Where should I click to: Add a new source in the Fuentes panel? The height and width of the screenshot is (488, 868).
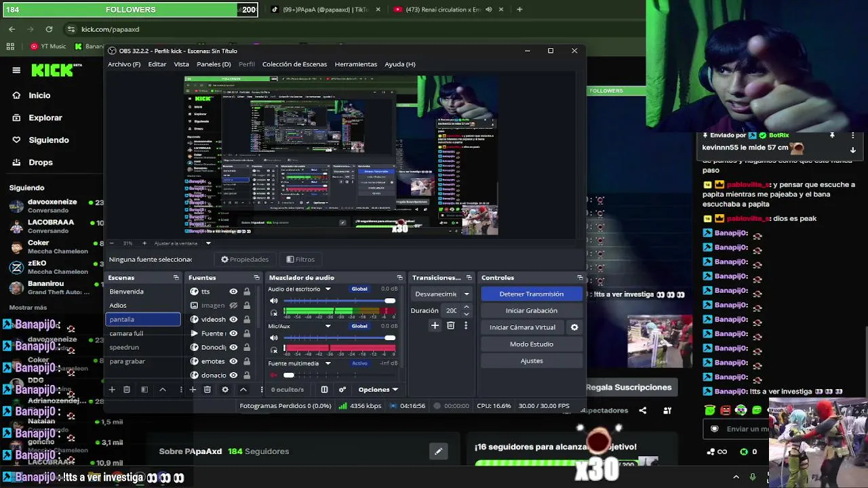pos(193,390)
